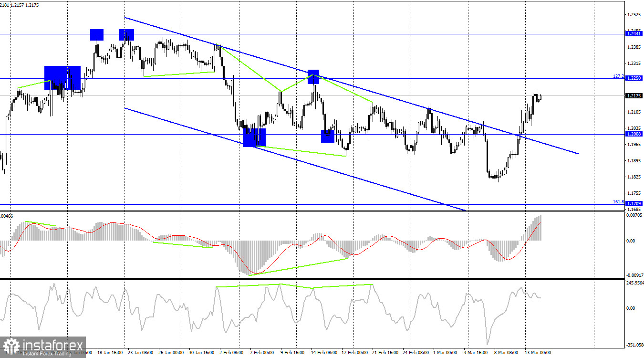Click the 13 Mar 00:00 date label

(x=538, y=353)
